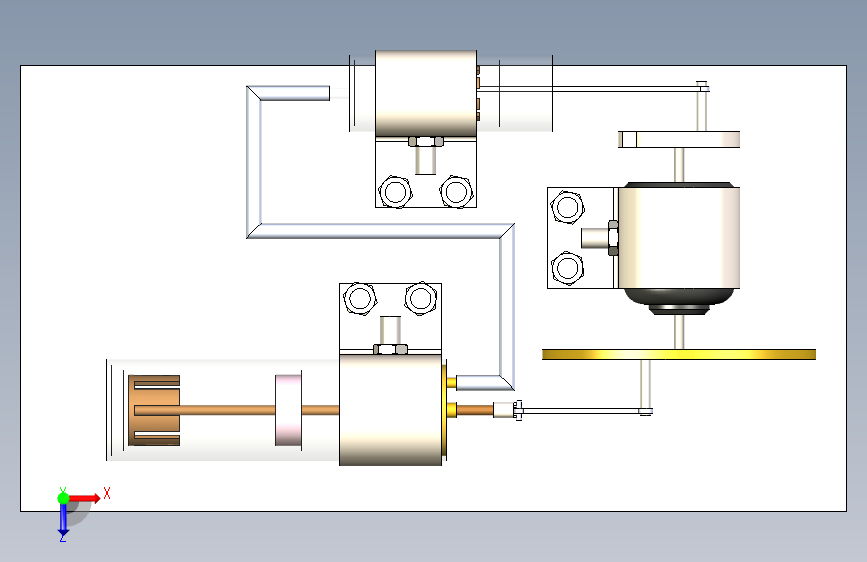Viewport: 867px width, 562px height.
Task: Select the brass pipe fitting on lower cylinder
Action: 452,382
